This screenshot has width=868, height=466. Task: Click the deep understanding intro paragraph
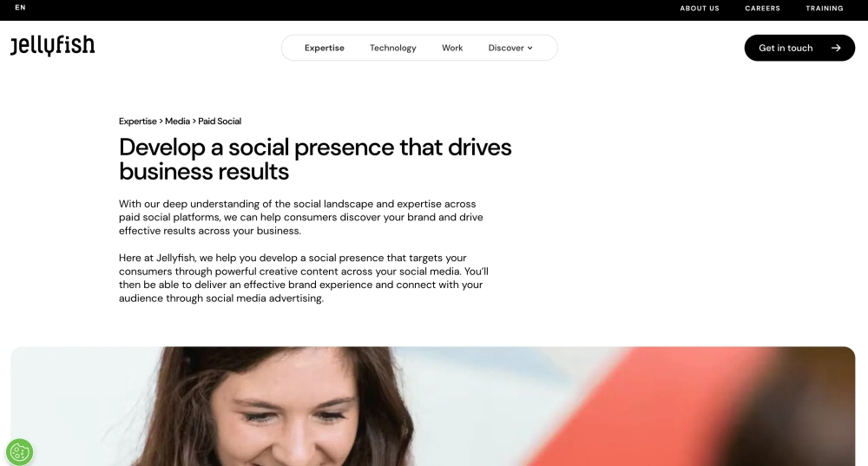click(x=301, y=218)
